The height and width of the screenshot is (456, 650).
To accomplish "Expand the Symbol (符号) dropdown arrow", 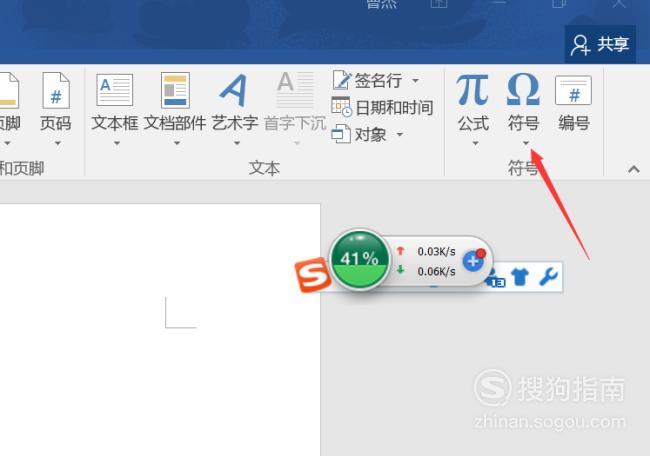I will click(526, 143).
